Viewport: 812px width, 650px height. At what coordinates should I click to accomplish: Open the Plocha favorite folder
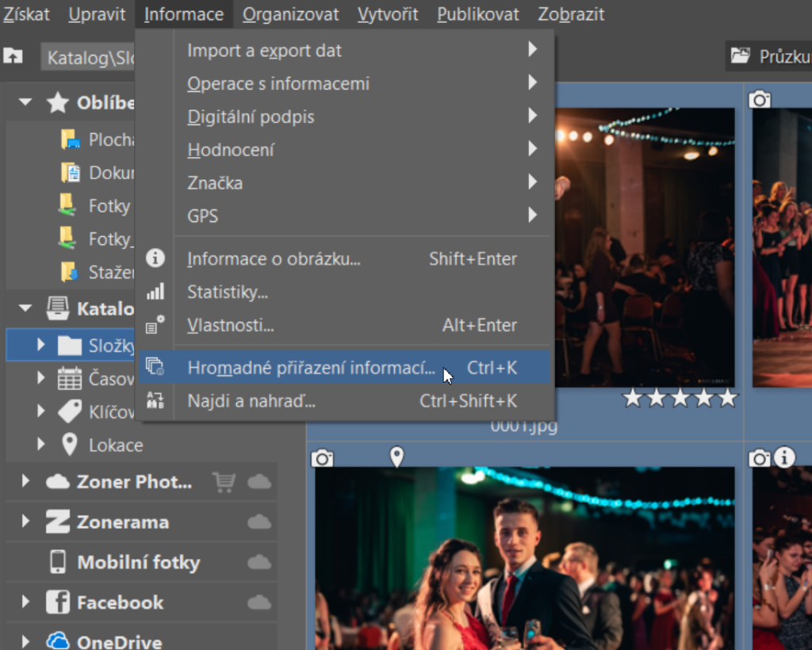(x=97, y=140)
